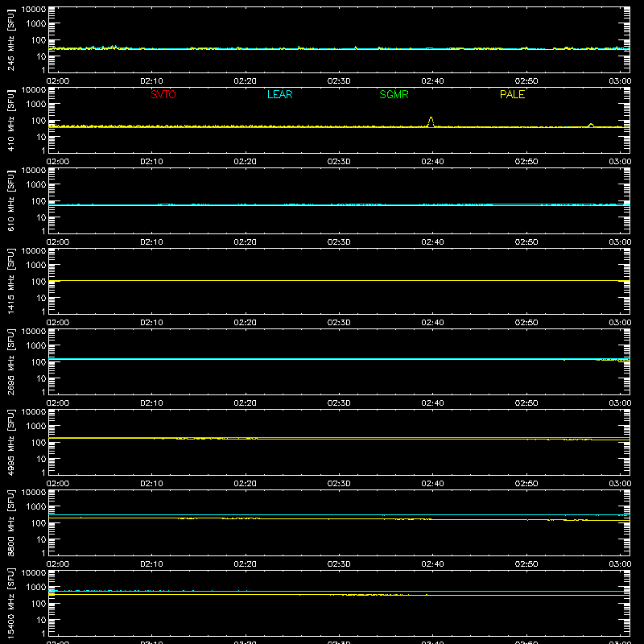Click the 10000 y-axis value of 245 MHz plot
This screenshot has width=644, height=644.
coord(34,10)
